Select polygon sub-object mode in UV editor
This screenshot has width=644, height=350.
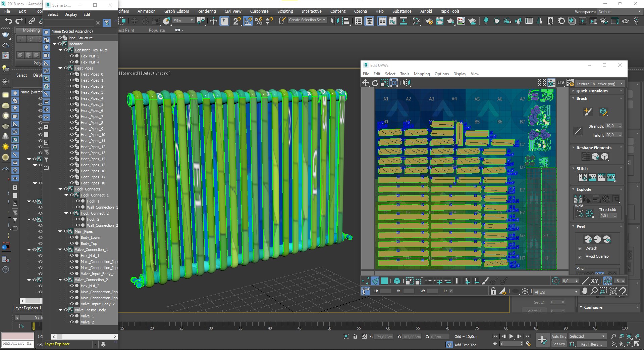pos(384,281)
